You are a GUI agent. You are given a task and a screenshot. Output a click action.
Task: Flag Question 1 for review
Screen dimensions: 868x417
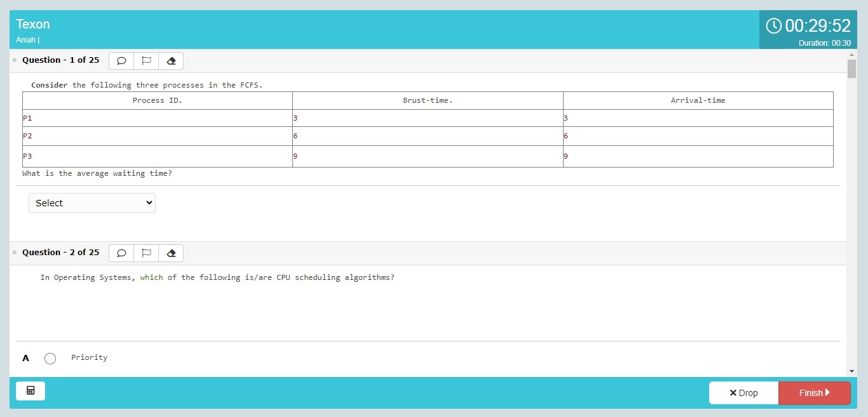click(x=146, y=61)
